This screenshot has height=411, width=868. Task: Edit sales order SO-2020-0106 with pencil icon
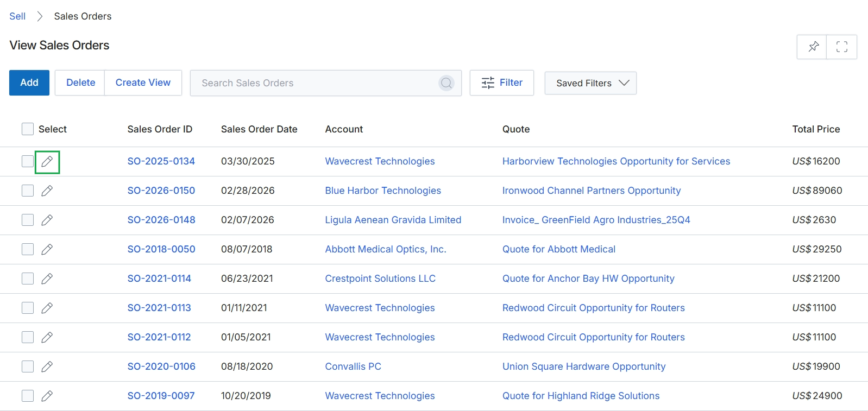[x=47, y=366]
